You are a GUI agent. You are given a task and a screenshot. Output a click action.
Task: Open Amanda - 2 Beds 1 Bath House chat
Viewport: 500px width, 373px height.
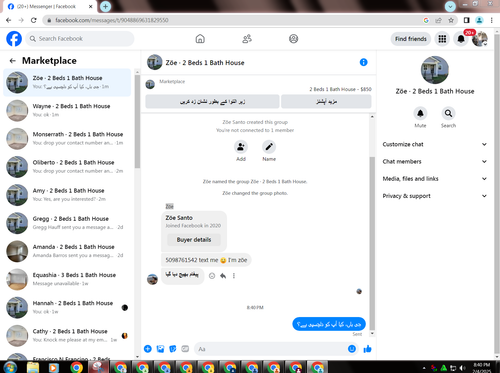(67, 251)
